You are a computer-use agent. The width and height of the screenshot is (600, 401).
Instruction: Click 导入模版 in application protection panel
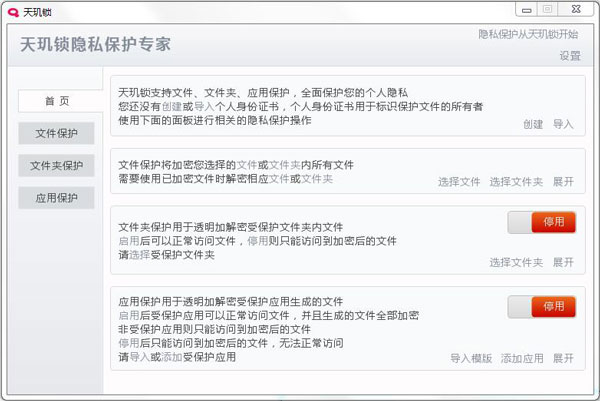[x=471, y=359]
